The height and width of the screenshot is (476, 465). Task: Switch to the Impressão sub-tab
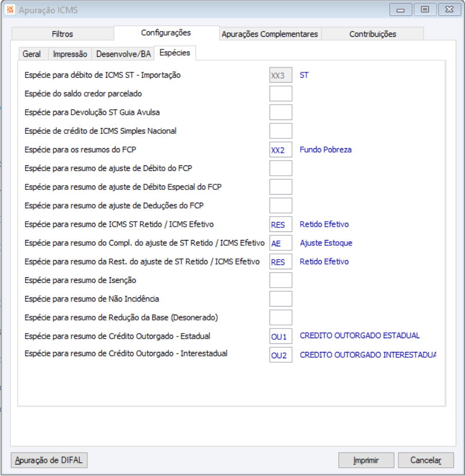point(70,54)
